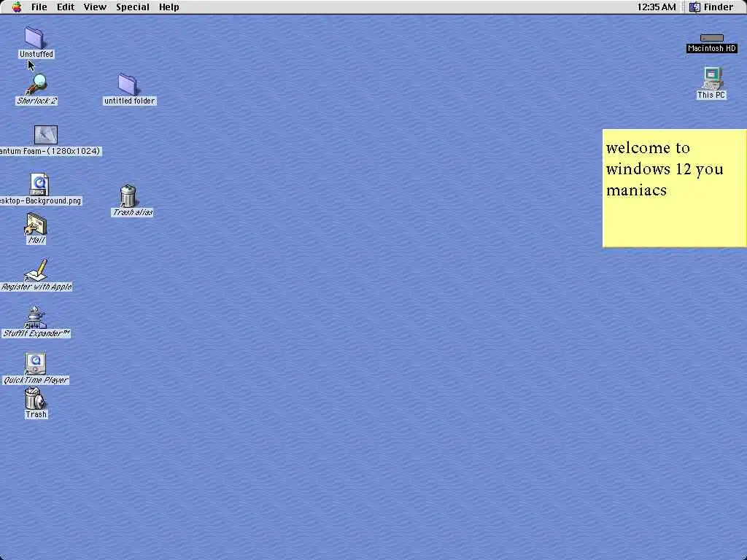This screenshot has height=560, width=747.
Task: Click the 'StuffIt Expander' name label
Action: click(36, 333)
